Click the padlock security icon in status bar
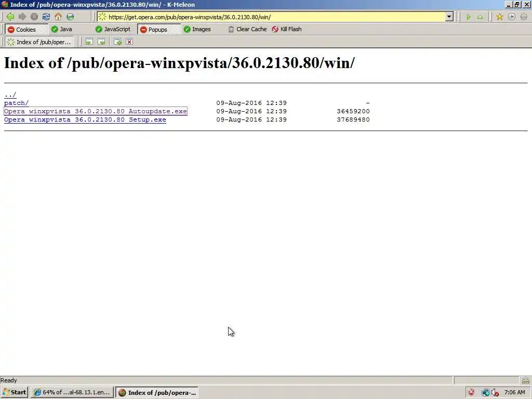 526,380
